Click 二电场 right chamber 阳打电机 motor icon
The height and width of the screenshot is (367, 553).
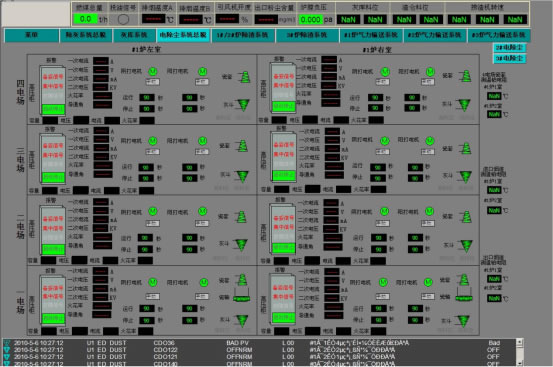(429, 212)
